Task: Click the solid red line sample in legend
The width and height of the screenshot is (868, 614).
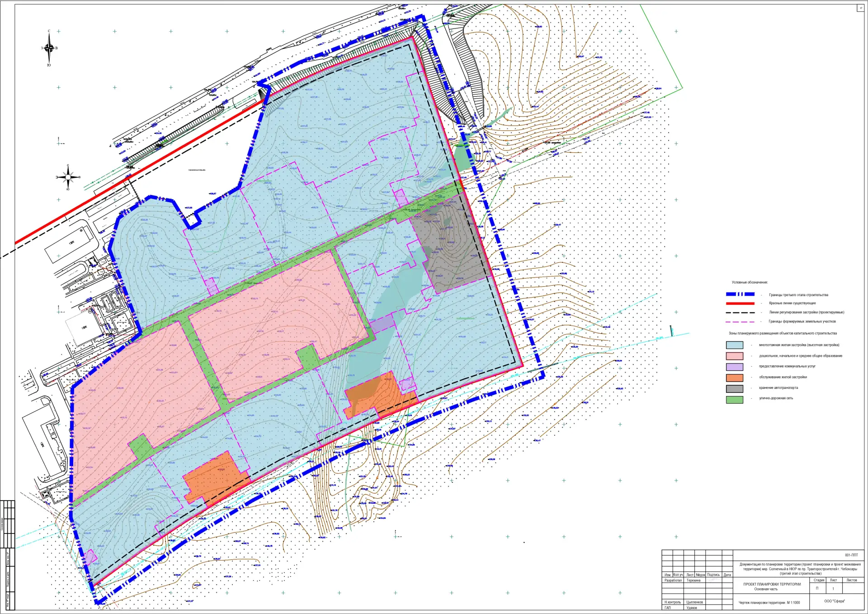Action: click(740, 303)
